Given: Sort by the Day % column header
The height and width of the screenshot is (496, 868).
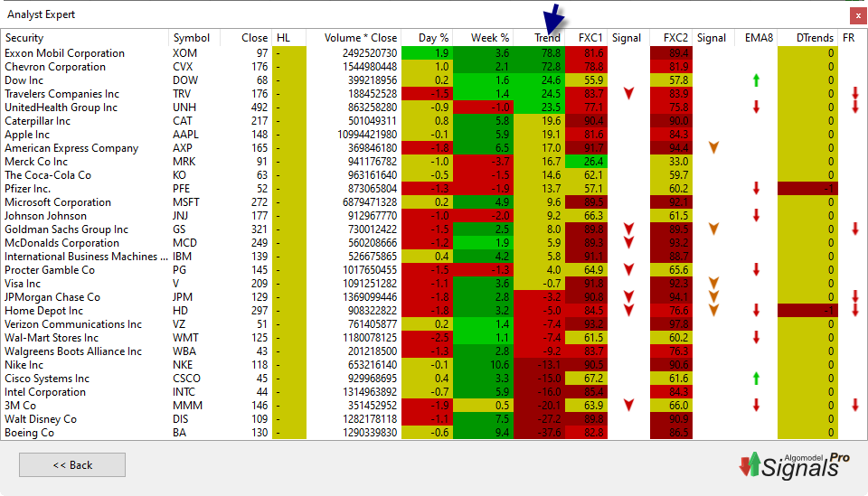Looking at the screenshot, I should pos(433,38).
